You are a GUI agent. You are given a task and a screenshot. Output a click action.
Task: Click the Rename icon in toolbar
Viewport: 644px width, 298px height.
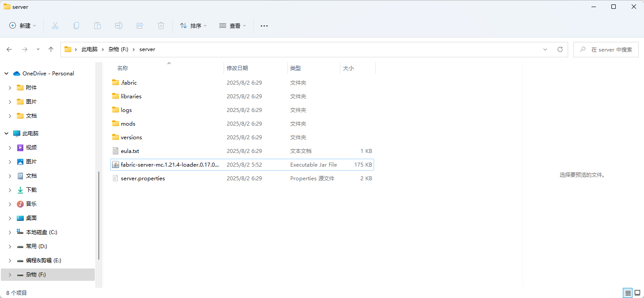point(119,26)
